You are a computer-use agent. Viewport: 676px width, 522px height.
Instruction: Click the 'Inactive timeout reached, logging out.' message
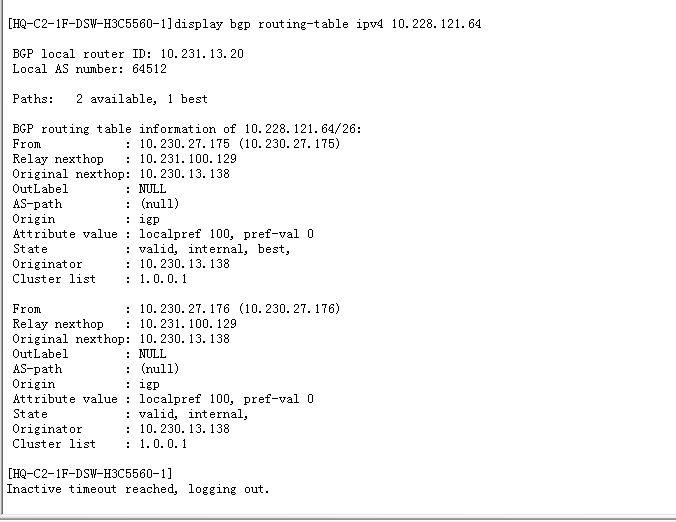click(138, 489)
